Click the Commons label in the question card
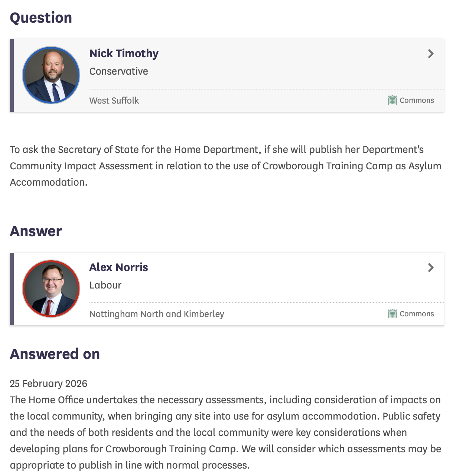Image resolution: width=456 pixels, height=476 pixels. tap(417, 100)
